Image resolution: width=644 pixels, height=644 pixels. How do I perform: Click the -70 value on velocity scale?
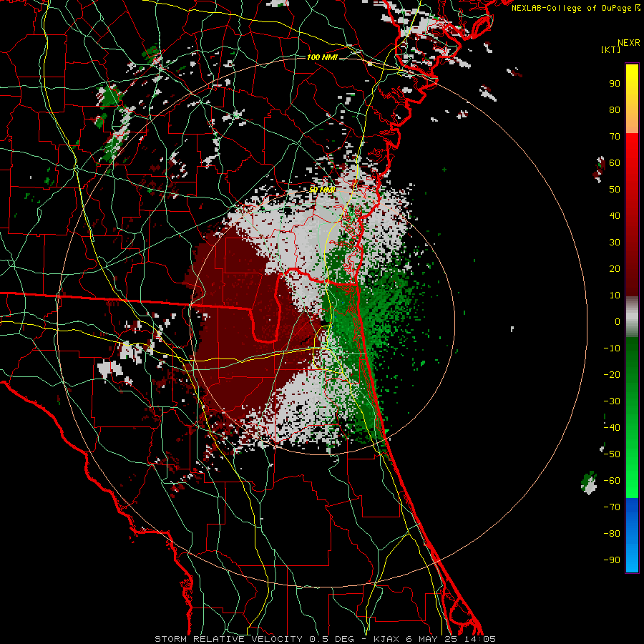(612, 507)
